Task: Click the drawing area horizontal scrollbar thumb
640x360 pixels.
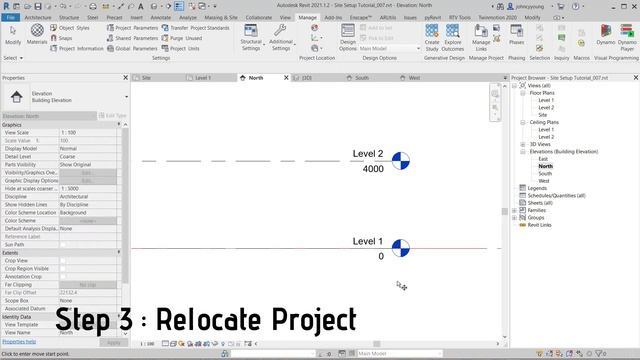Action: (x=376, y=344)
